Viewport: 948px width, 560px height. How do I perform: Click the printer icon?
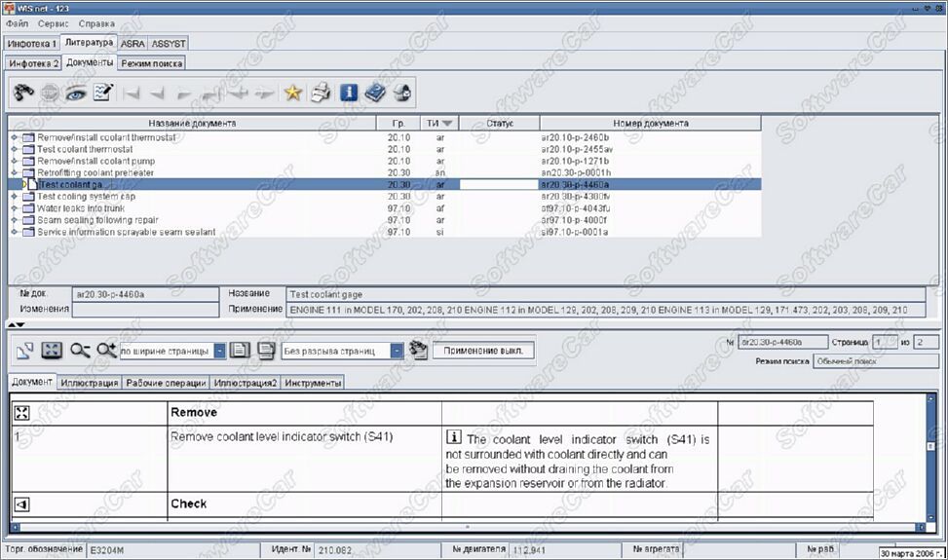321,93
